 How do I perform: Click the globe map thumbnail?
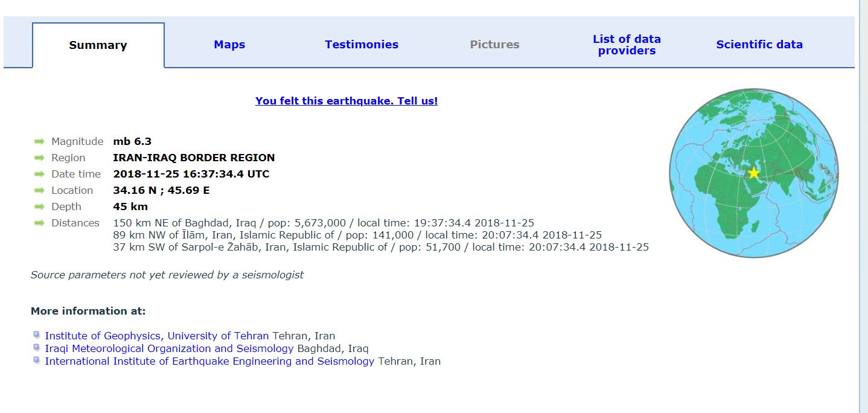pos(754,173)
